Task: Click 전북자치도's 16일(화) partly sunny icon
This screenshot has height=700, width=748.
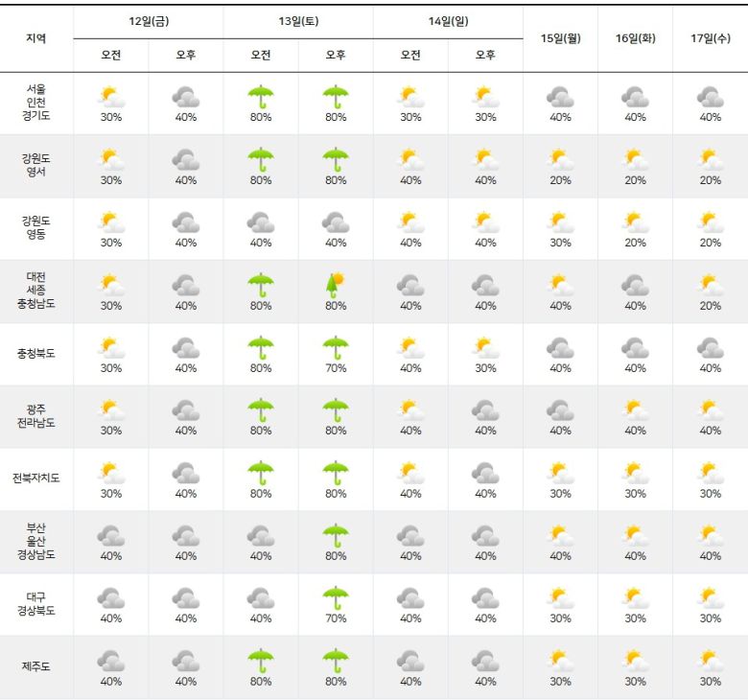Action: (x=635, y=473)
